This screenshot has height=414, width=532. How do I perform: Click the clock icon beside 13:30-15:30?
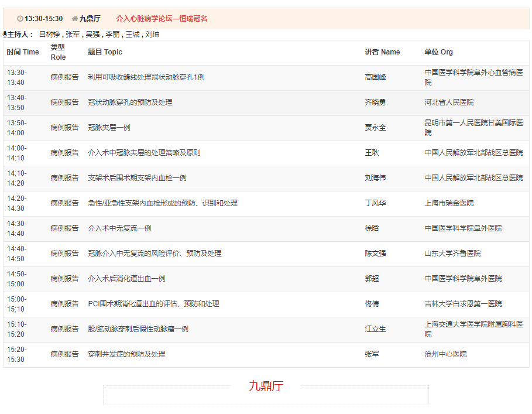click(20, 19)
